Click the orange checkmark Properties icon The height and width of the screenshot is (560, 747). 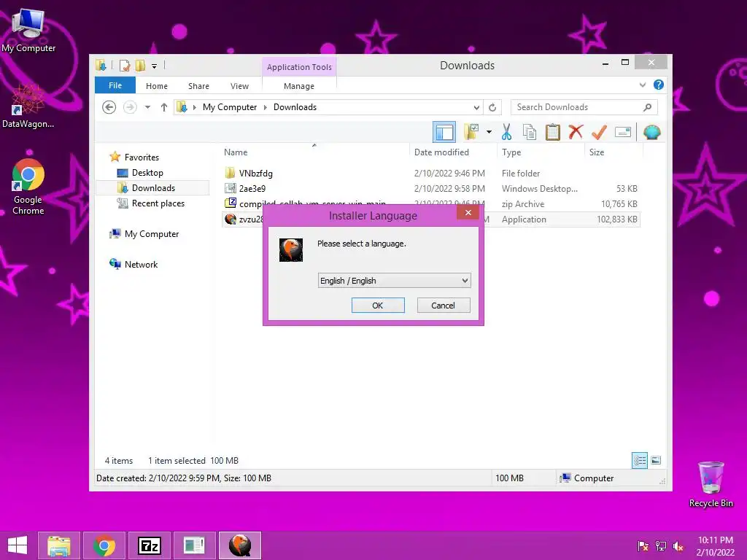(600, 132)
